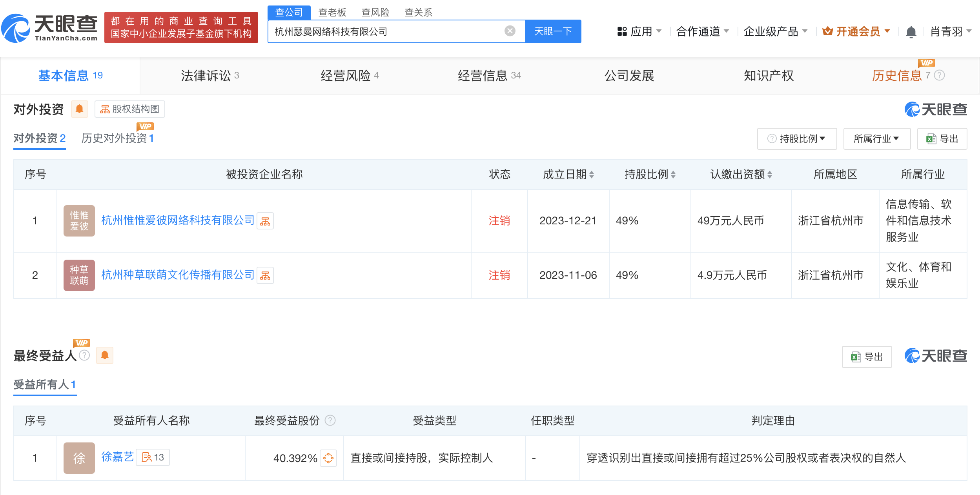Open the 应用 dropdown menu
980x495 pixels.
point(639,31)
